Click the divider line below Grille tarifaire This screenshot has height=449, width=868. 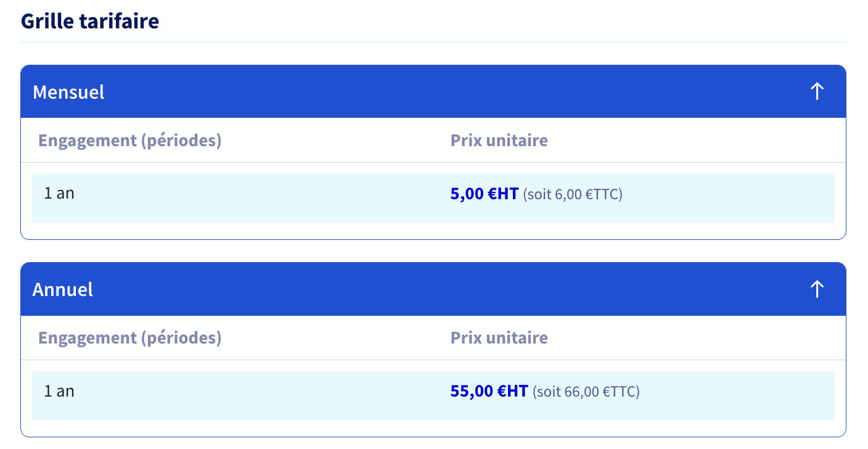(433, 43)
